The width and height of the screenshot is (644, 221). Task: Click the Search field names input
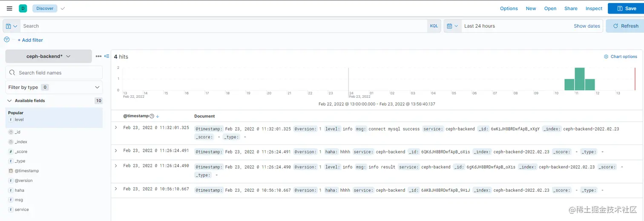[54, 73]
